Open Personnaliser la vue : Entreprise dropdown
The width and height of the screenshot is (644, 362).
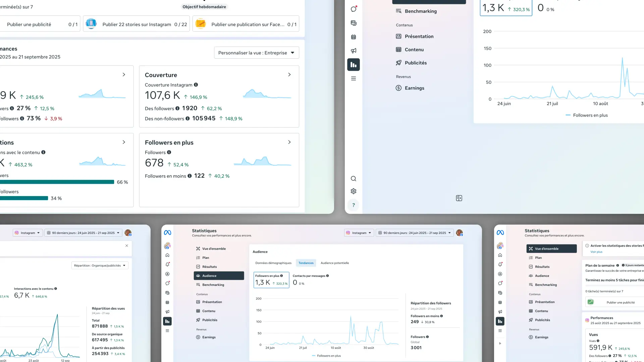(256, 53)
